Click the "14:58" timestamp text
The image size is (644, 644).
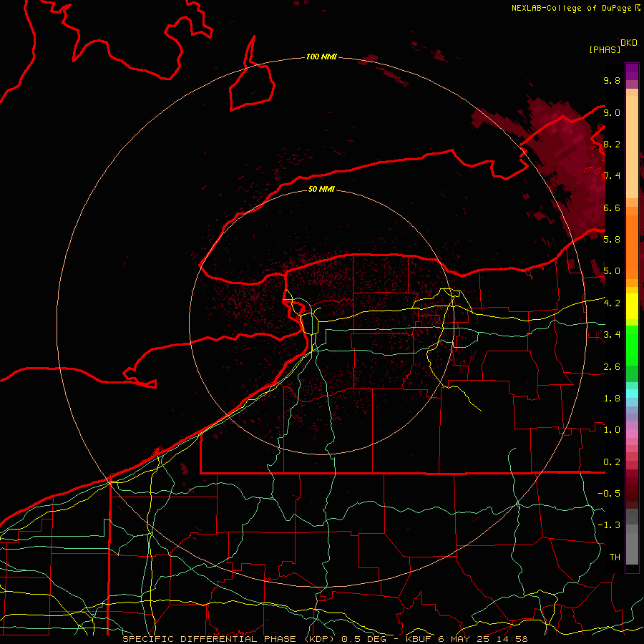tap(512, 639)
